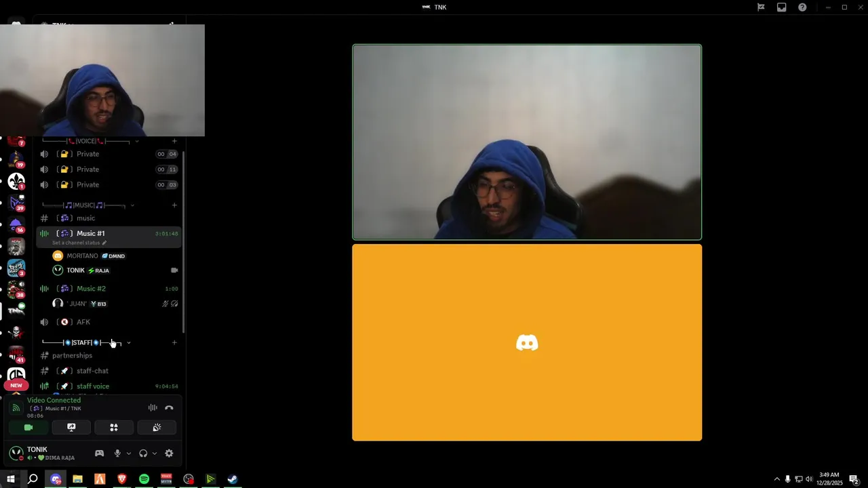Join the AFK voice channel
The width and height of the screenshot is (868, 488).
[108, 322]
